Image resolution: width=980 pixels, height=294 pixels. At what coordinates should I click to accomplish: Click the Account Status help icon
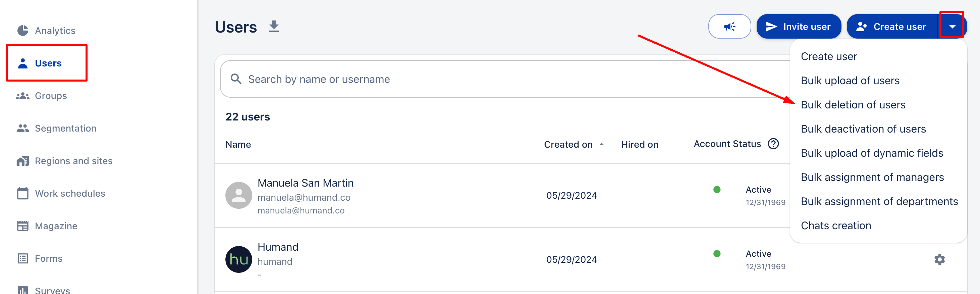tap(773, 144)
